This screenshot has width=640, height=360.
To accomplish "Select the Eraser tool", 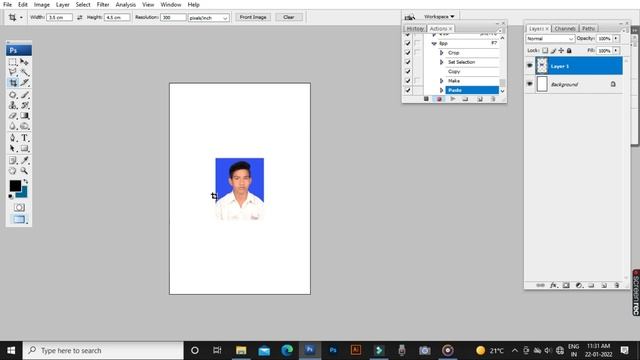I will 13,116.
